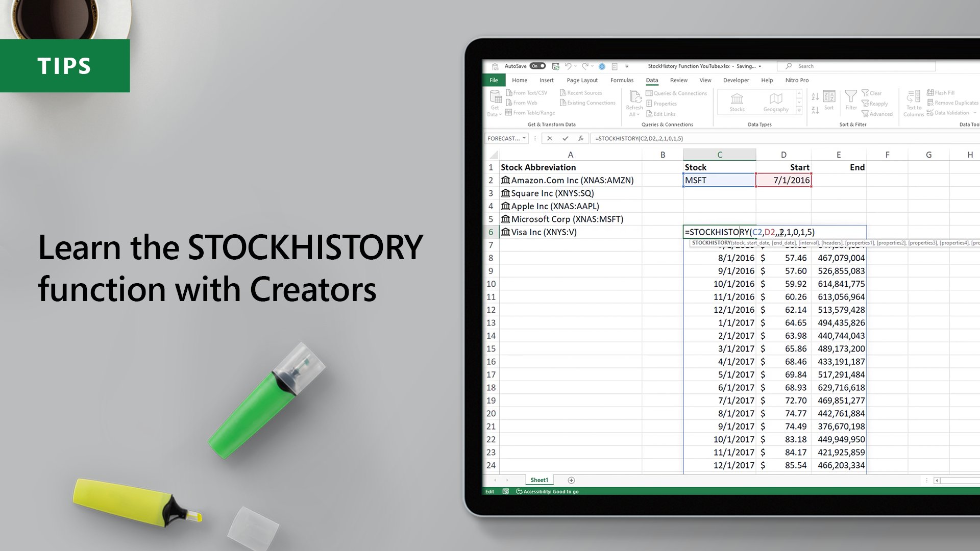Open the Stocks data type
This screenshot has height=551, width=980.
tap(737, 101)
